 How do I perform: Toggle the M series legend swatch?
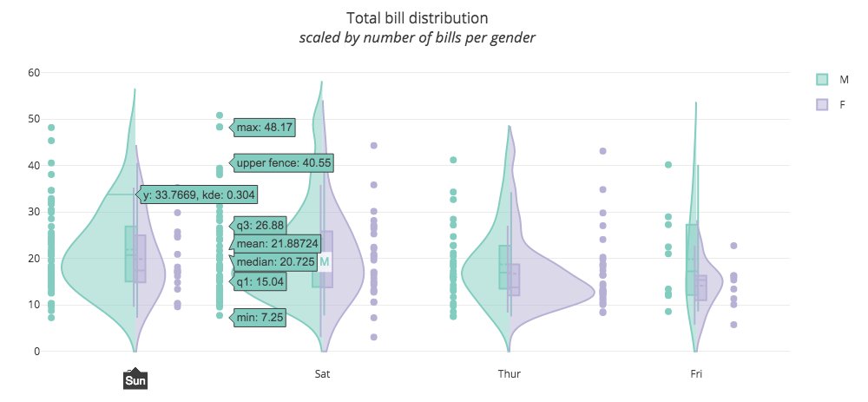point(822,80)
